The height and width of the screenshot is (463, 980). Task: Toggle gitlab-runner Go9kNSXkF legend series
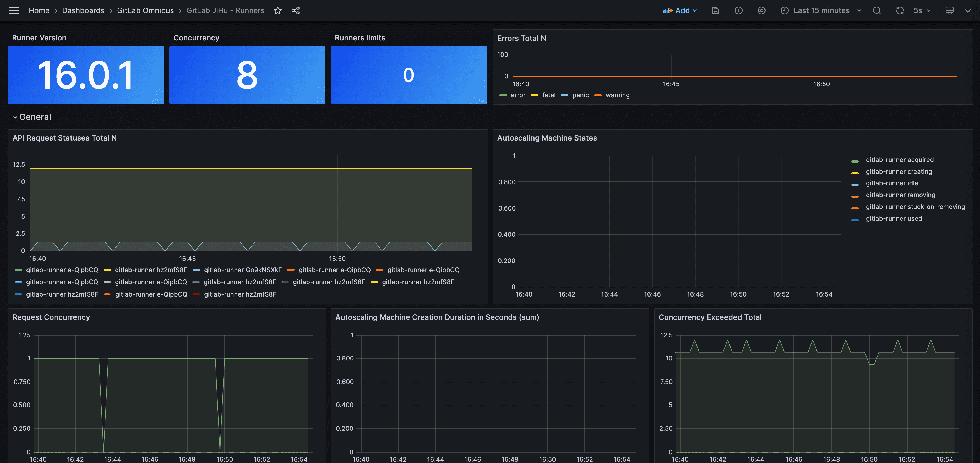[242, 270]
